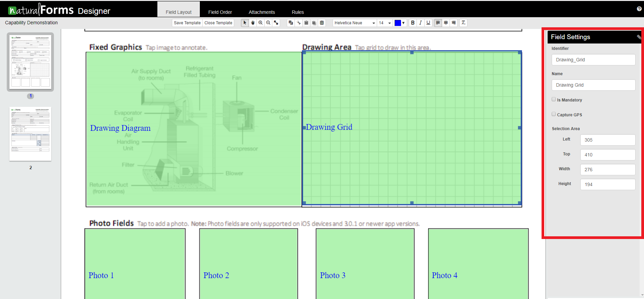Select the Photo 4 field
Image resolution: width=644 pixels, height=299 pixels.
[478, 264]
